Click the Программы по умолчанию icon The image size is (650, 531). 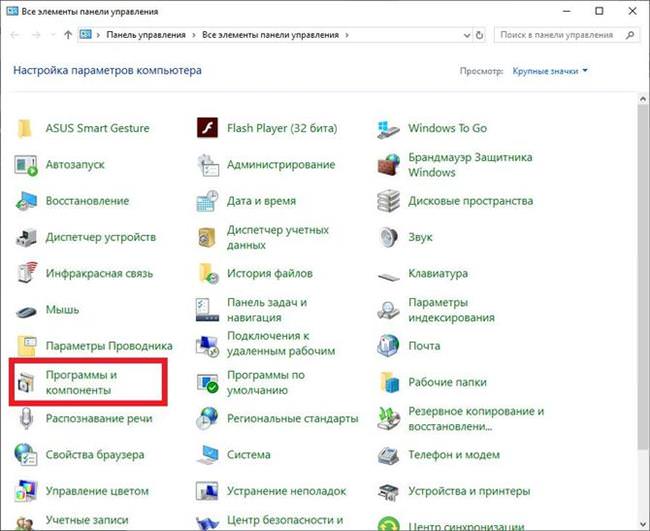click(207, 383)
